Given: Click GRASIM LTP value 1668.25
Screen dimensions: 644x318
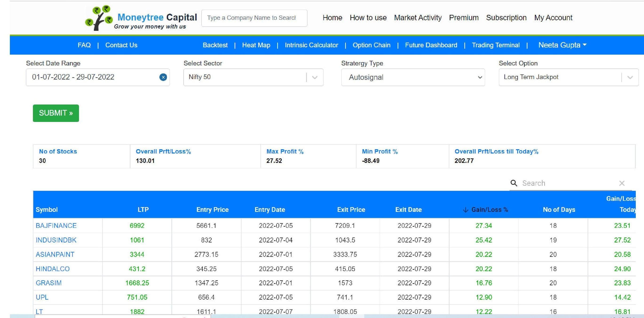Looking at the screenshot, I should tap(137, 283).
